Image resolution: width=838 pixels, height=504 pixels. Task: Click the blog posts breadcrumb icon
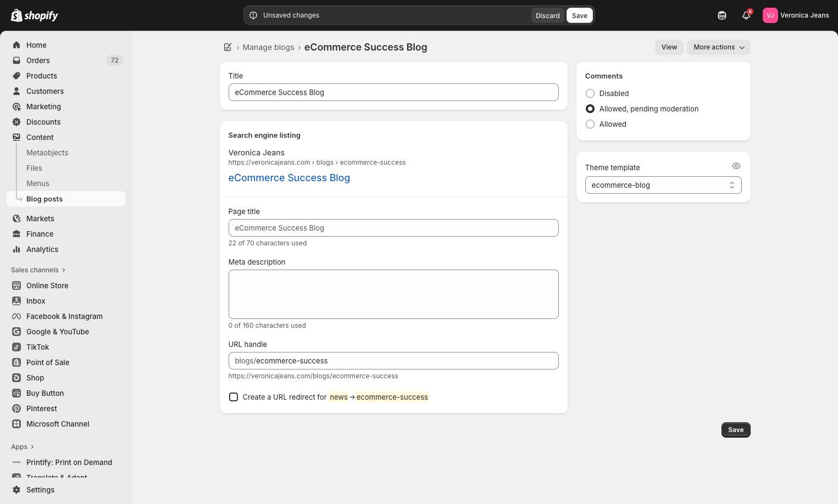point(228,47)
